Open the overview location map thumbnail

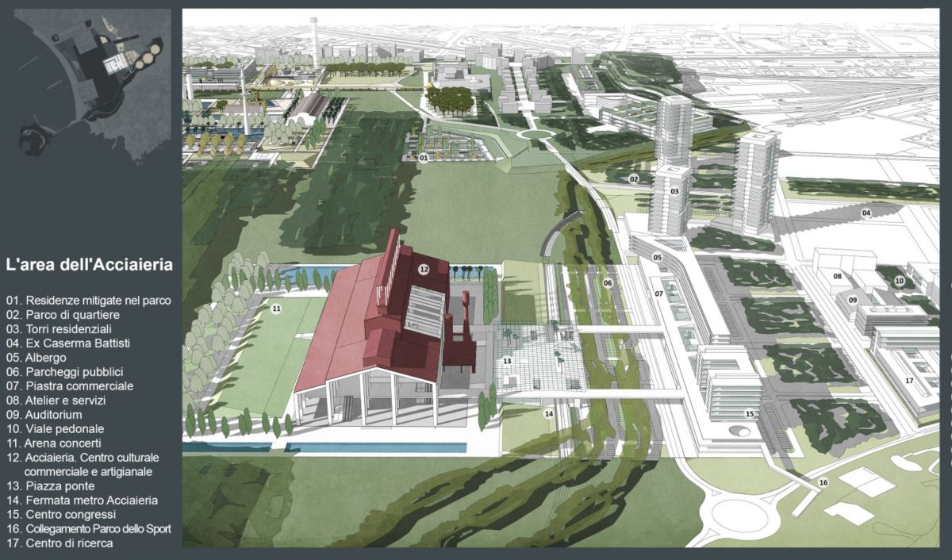point(93,86)
